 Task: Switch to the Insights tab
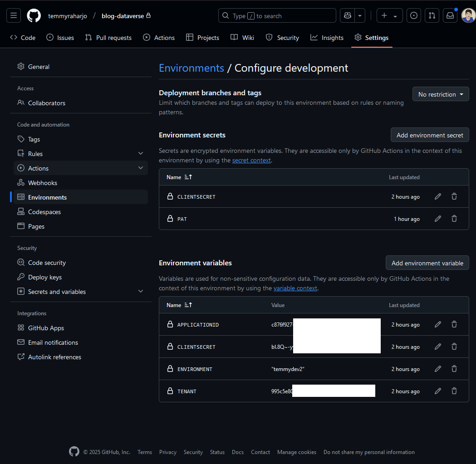point(327,38)
